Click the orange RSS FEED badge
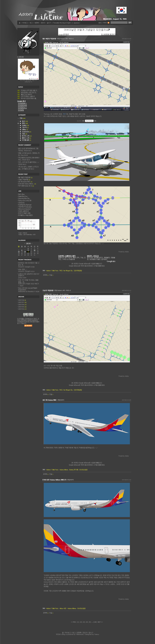155x644 pixels. click(28, 326)
